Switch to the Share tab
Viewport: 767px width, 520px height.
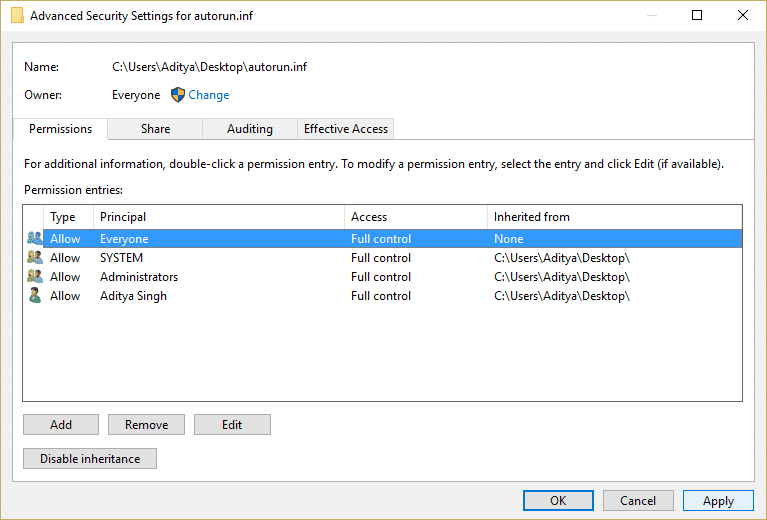pyautogui.click(x=155, y=129)
